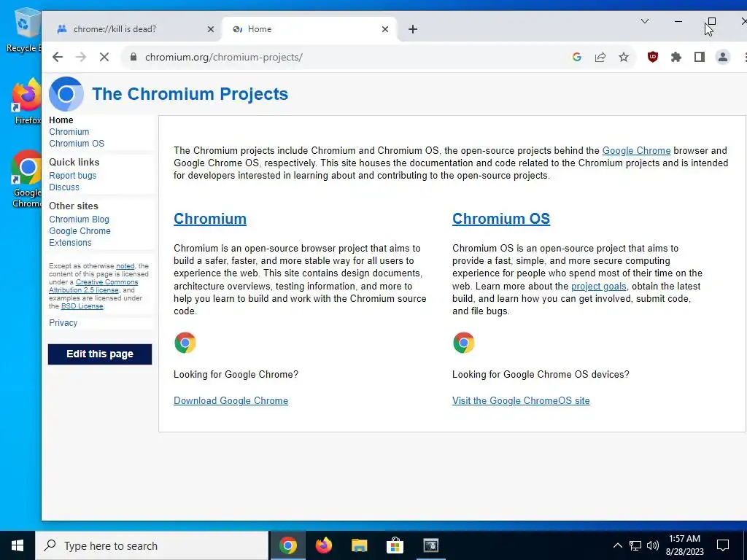Select the Firefox desktop shortcut
Screen dimensions: 747x560
click(26, 101)
